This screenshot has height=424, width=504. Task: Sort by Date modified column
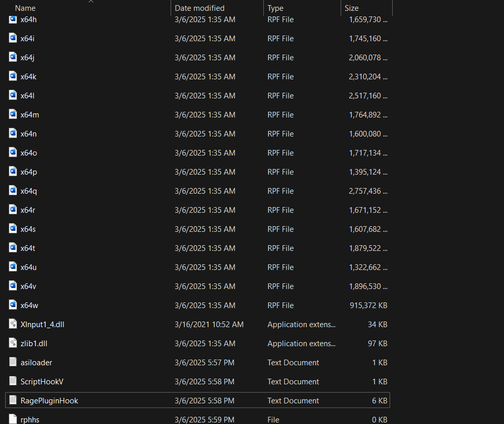199,8
